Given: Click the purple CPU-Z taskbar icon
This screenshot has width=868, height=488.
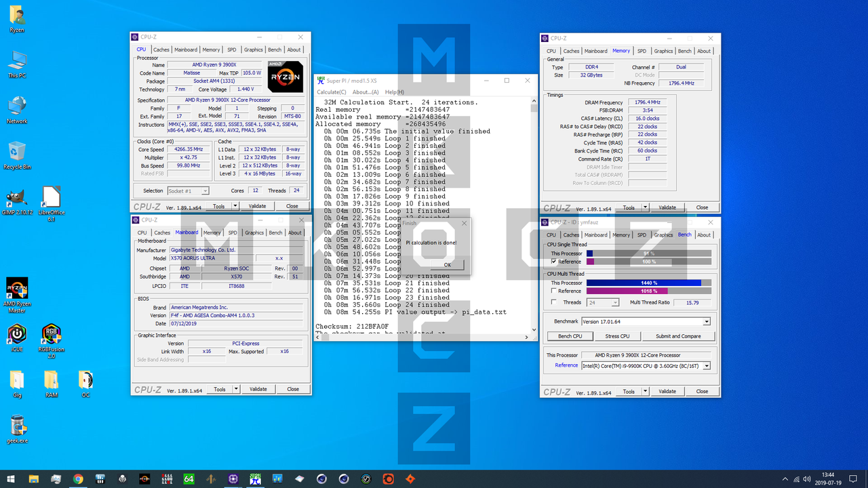Looking at the screenshot, I should (x=233, y=479).
